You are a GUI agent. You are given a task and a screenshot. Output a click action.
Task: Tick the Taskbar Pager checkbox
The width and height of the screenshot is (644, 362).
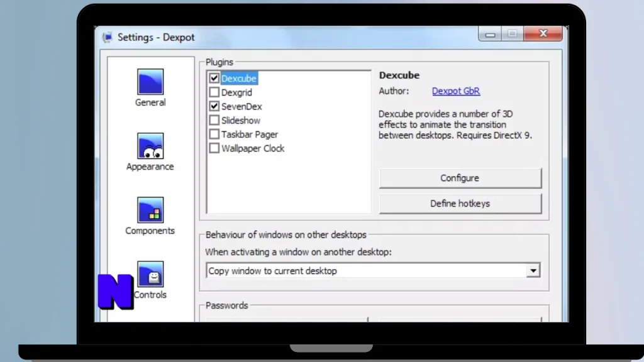click(x=214, y=134)
